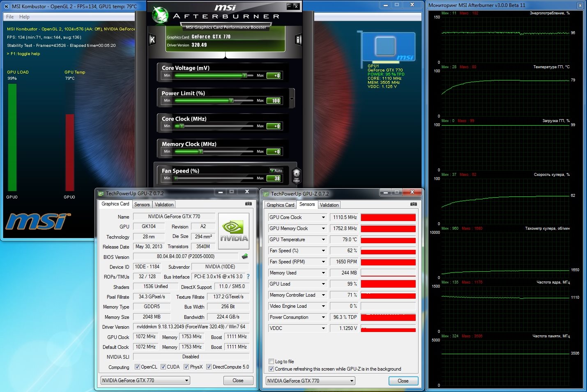Open the GPU selector in the Sensors window

click(x=311, y=381)
